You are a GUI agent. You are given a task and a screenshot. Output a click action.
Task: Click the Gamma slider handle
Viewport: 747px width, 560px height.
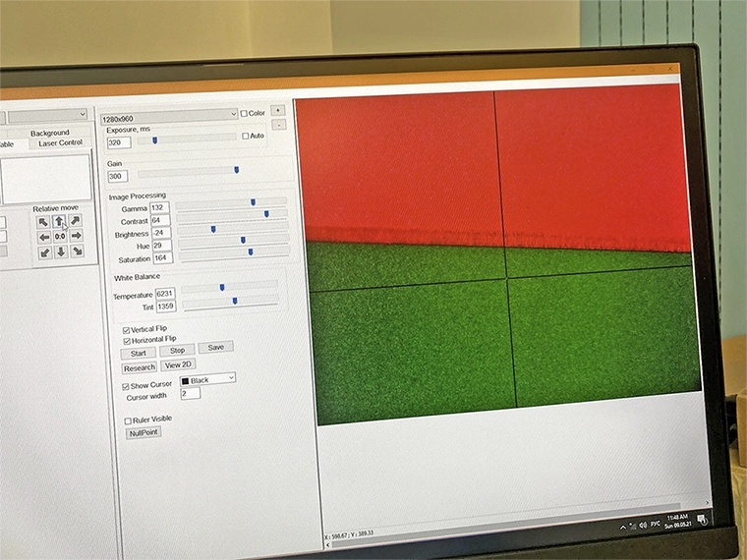pos(253,201)
